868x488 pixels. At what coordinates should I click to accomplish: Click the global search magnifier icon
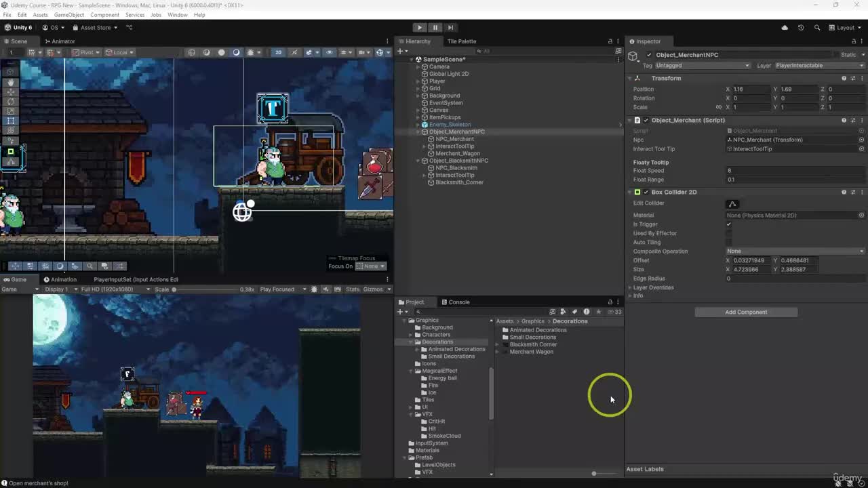coord(817,28)
